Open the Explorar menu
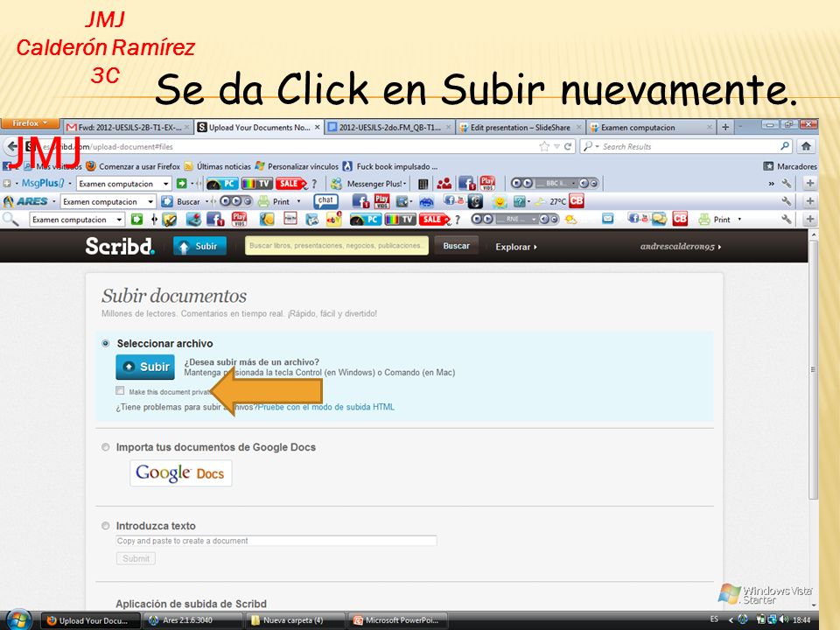The height and width of the screenshot is (630, 840). tap(516, 247)
